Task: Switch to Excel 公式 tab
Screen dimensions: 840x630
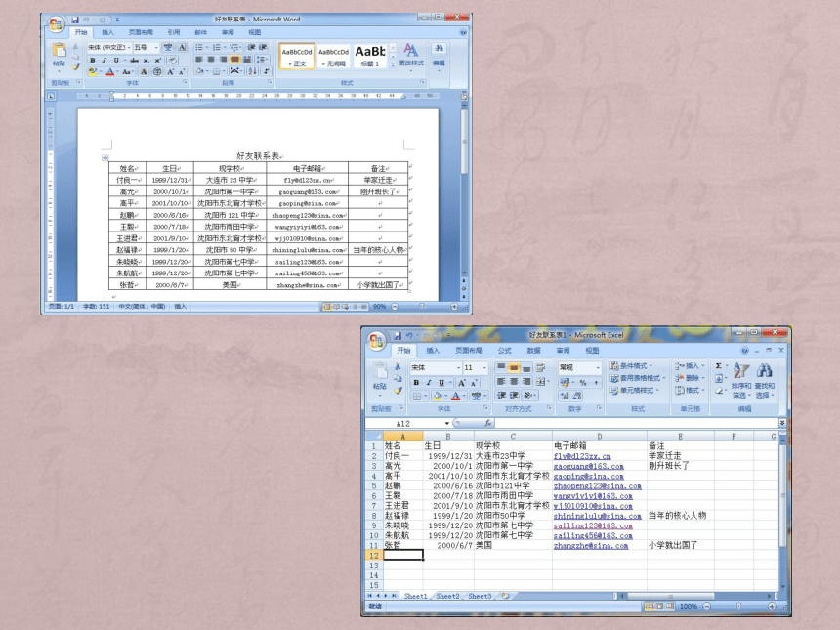Action: click(505, 351)
